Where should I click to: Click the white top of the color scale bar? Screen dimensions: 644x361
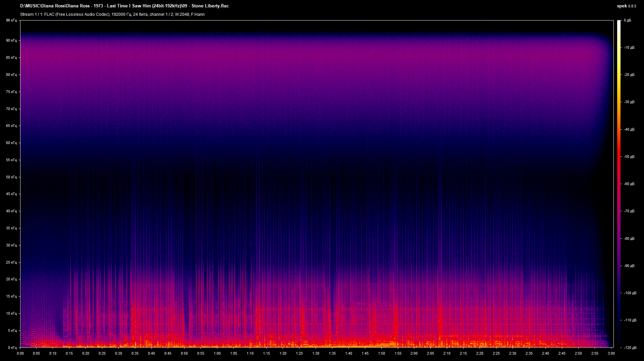[619, 24]
